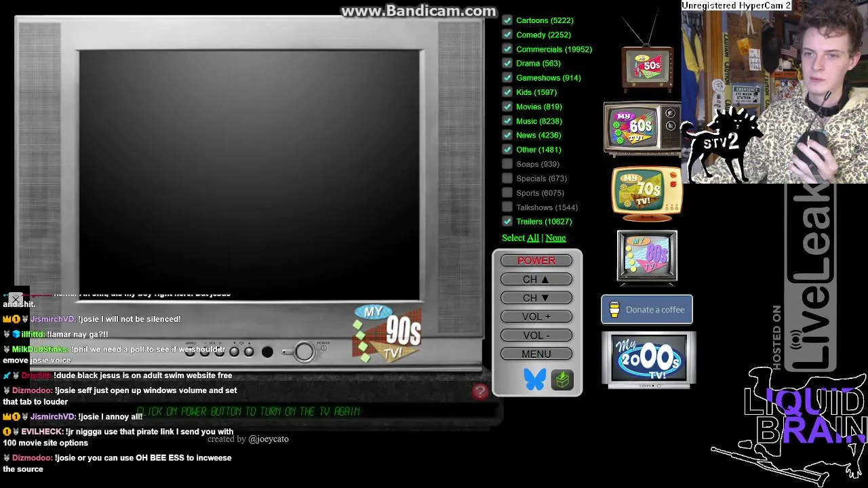Open the MENU button on the remote
Viewport: 868px width, 488px height.
pyautogui.click(x=536, y=354)
